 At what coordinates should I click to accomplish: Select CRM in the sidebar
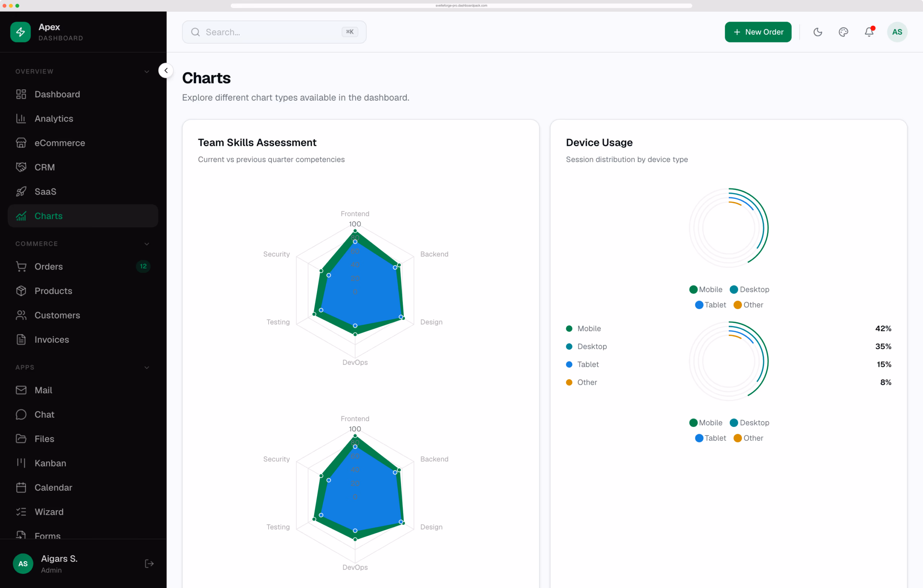[x=83, y=167]
